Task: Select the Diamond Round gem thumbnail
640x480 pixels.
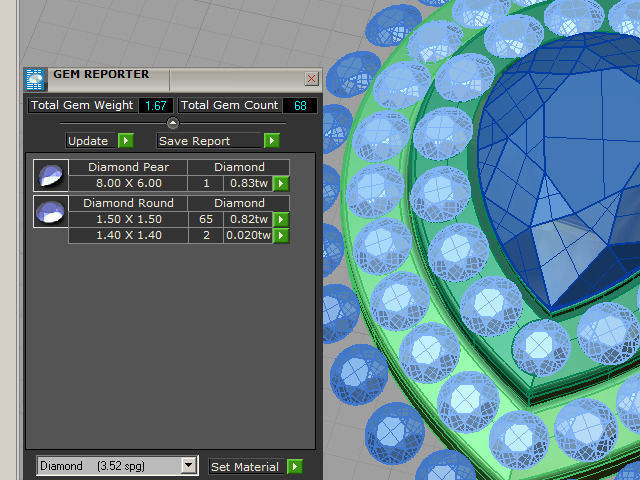Action: (51, 211)
